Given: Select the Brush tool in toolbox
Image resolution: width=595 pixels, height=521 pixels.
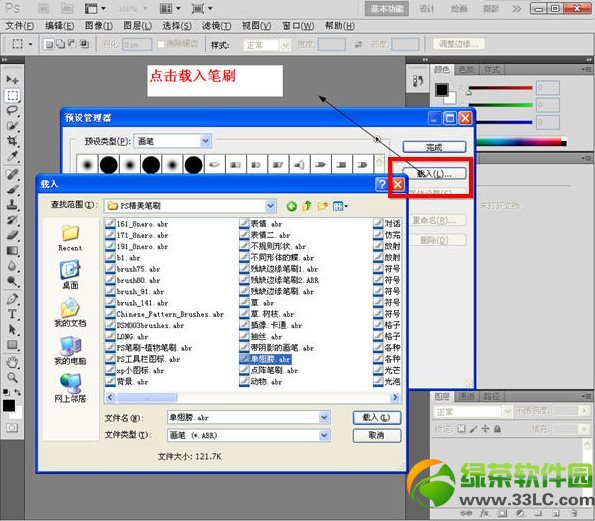Looking at the screenshot, I should [x=12, y=189].
